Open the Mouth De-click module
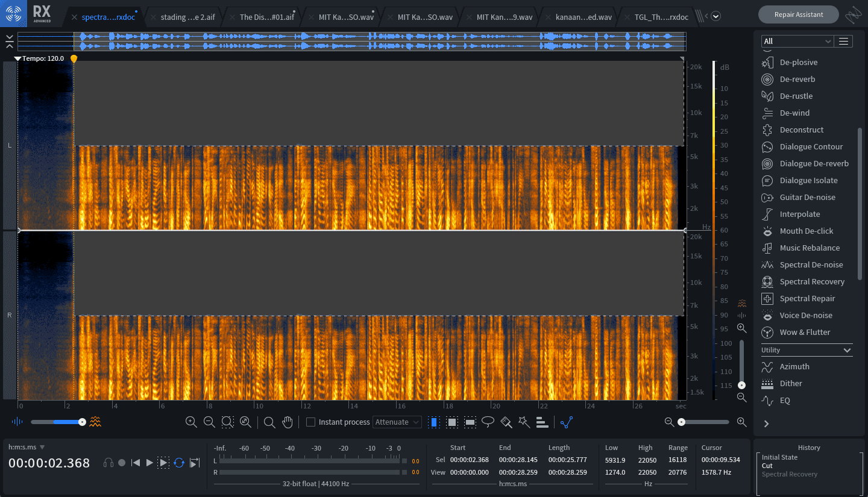 [x=807, y=231]
